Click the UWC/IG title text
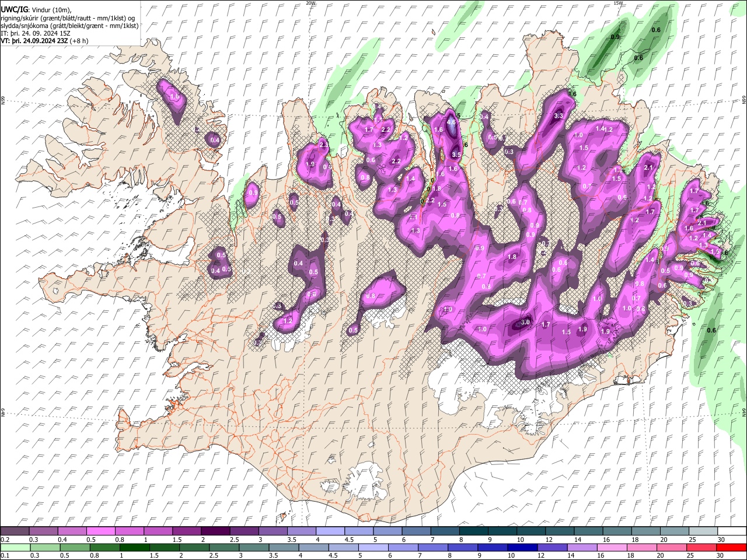747x560 pixels. coord(14,10)
